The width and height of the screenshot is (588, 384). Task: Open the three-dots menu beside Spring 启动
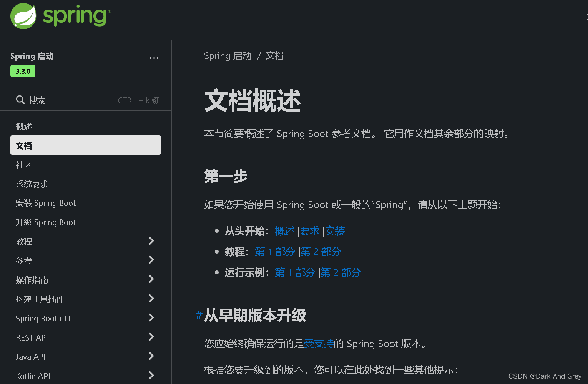(x=154, y=58)
